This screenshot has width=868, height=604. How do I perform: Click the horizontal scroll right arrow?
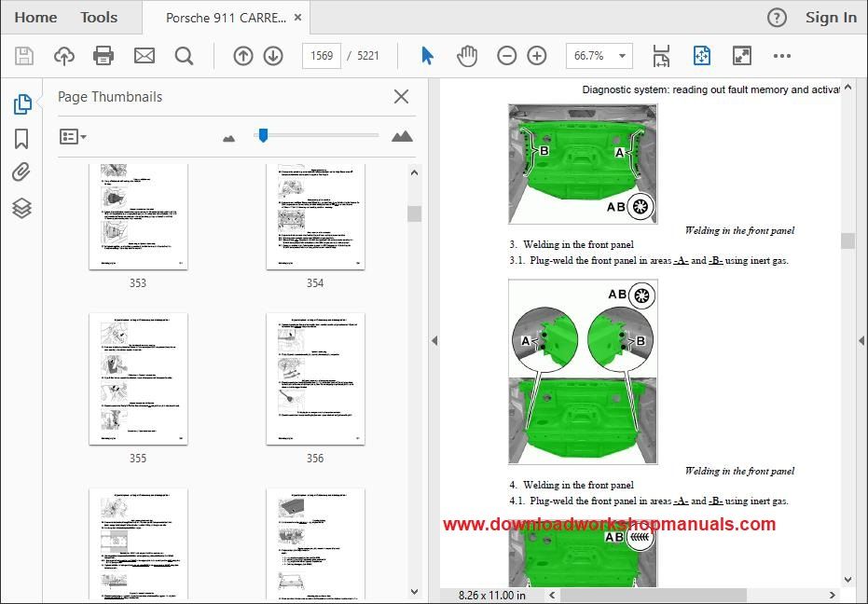pyautogui.click(x=832, y=595)
